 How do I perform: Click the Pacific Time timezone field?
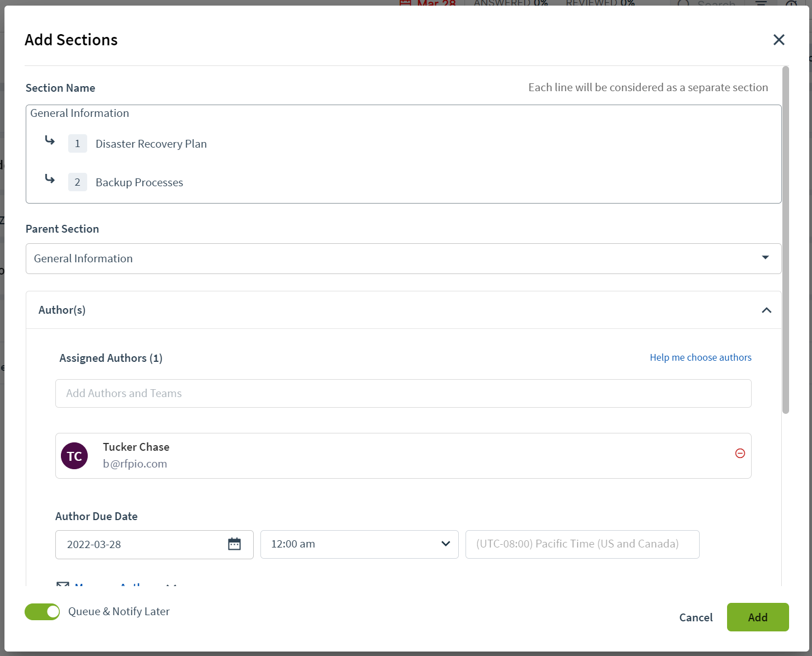tap(582, 544)
